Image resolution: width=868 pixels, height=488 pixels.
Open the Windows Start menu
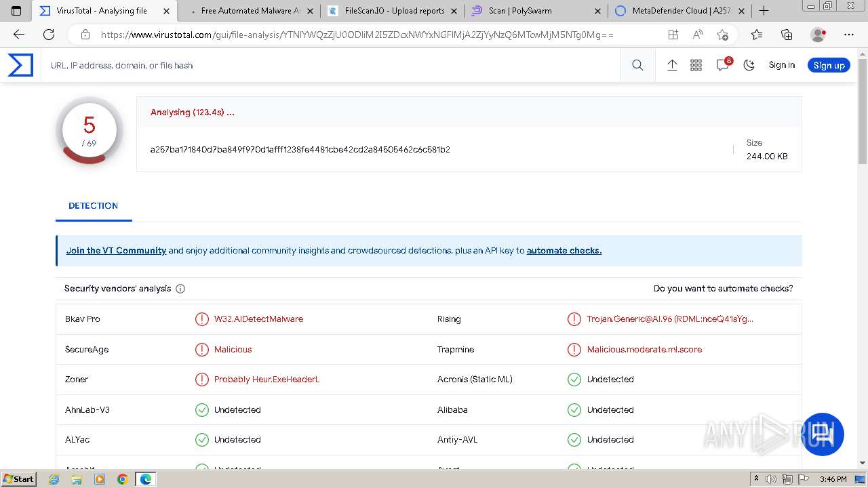19,479
